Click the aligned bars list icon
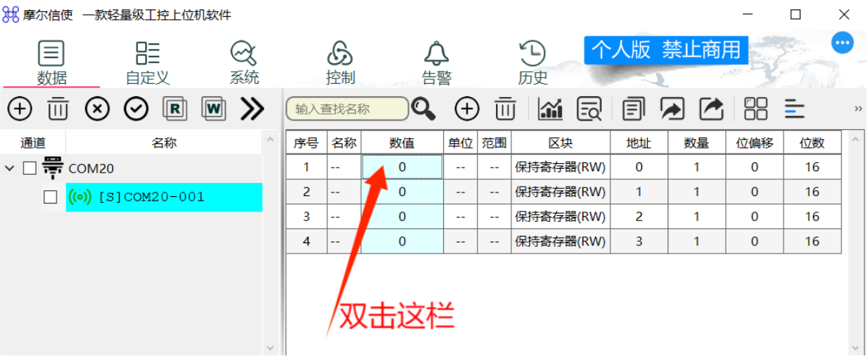 [795, 109]
